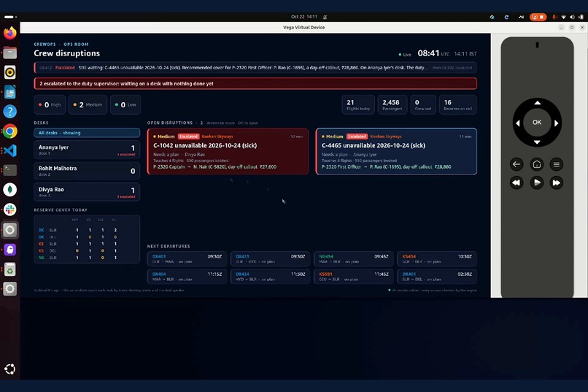Launch MongoDB Compass from the dock
Screen dimensions: 588x392
(9, 190)
